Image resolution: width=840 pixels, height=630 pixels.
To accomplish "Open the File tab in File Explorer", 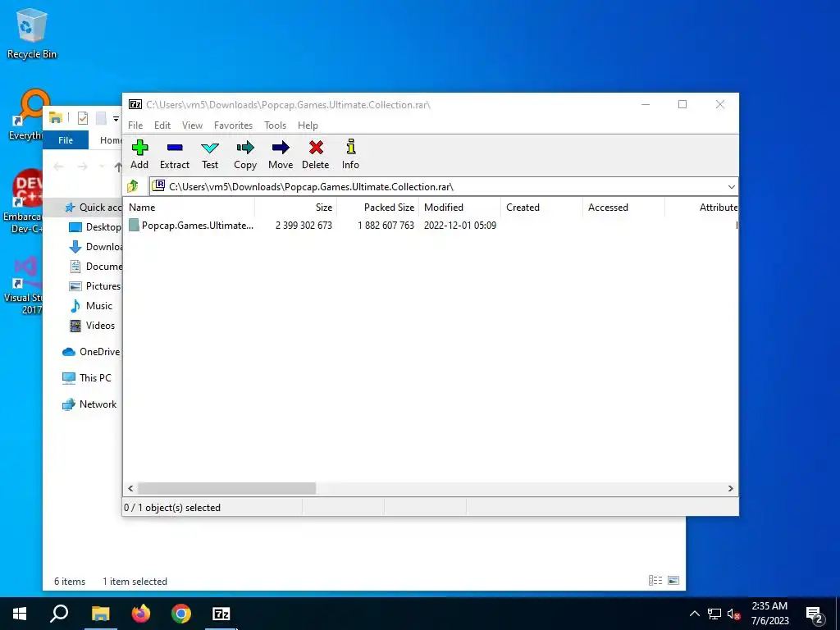I will point(66,140).
